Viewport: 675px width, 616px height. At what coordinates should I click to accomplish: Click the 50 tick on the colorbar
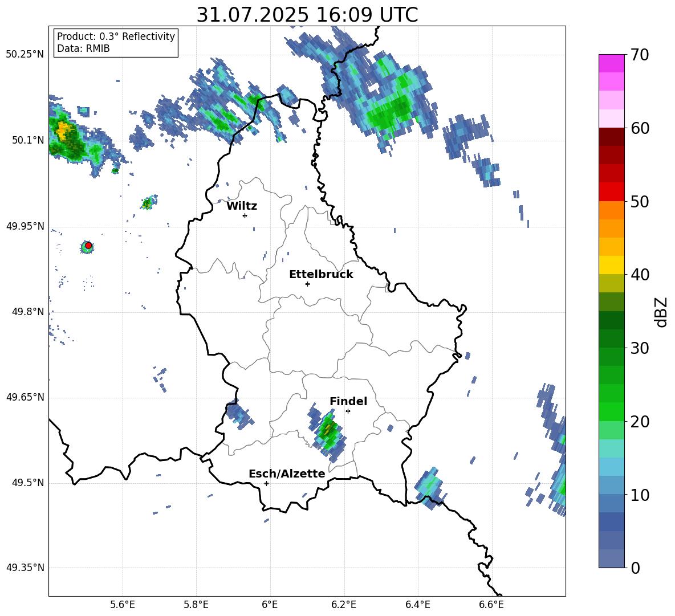pyautogui.click(x=640, y=201)
